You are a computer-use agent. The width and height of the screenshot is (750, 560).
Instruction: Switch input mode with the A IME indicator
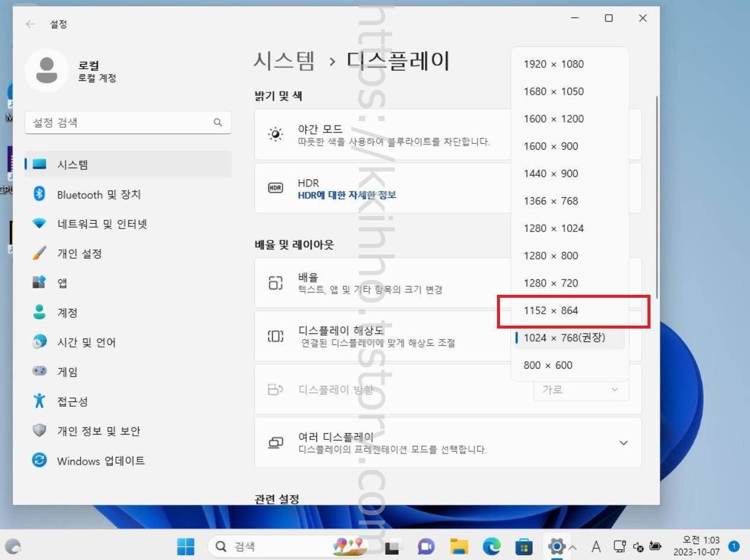596,547
